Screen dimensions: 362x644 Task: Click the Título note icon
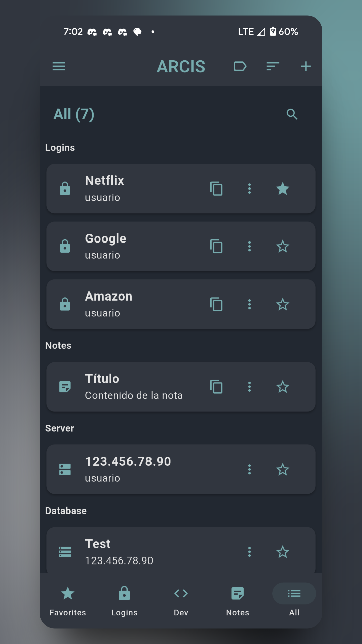coord(65,387)
